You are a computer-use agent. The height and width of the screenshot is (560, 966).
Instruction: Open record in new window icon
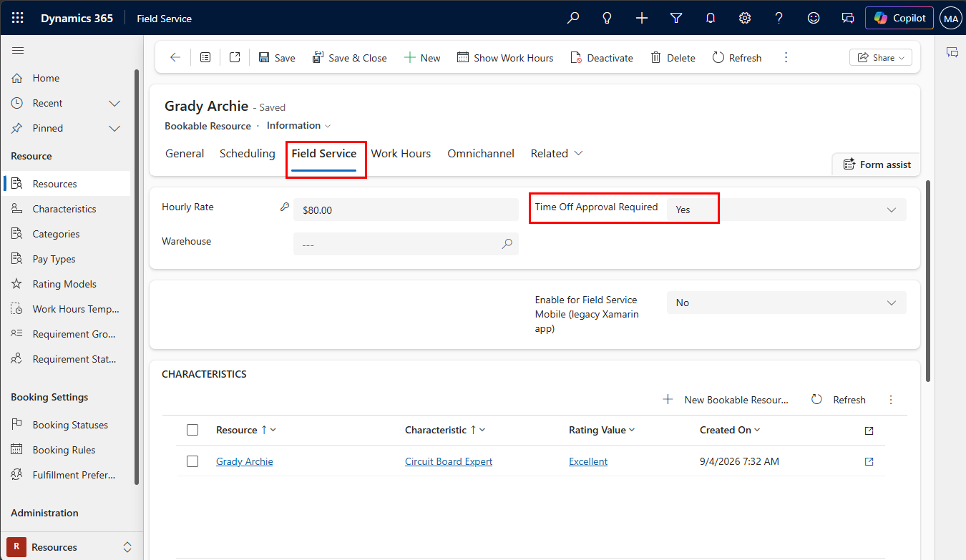235,58
